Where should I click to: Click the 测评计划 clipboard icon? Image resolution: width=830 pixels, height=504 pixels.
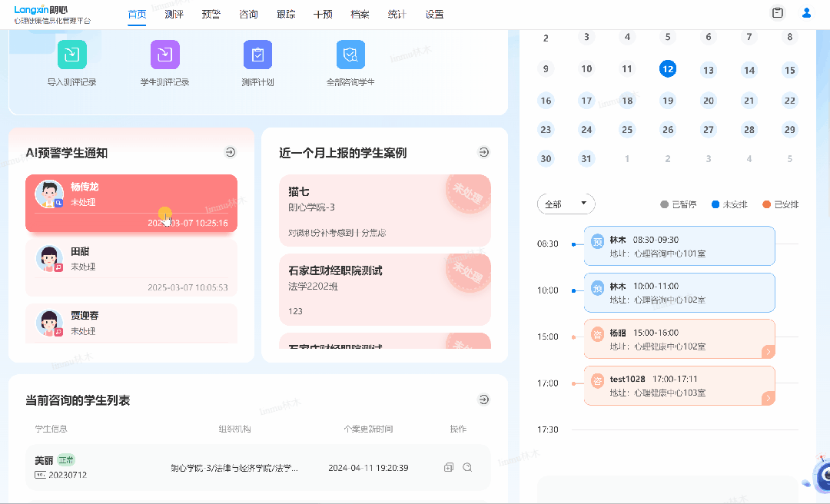257,55
